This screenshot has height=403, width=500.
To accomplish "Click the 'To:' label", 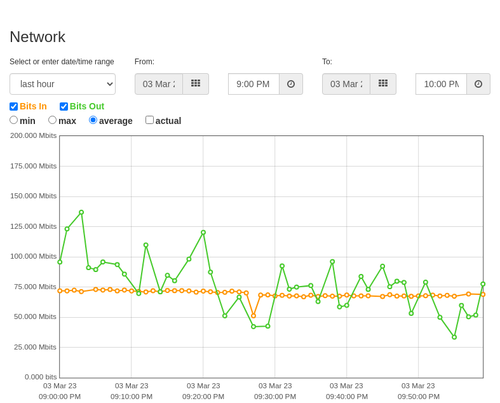I will pos(327,62).
